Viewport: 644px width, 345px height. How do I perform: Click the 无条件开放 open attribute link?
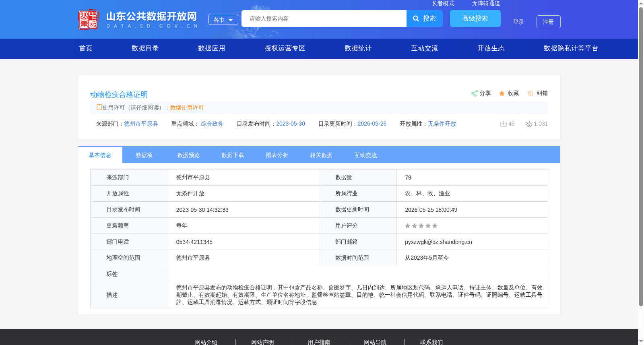pyautogui.click(x=442, y=124)
